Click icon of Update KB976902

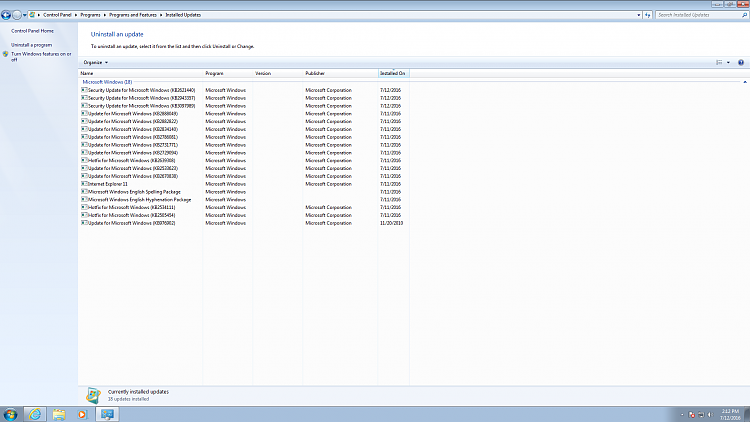pos(84,223)
